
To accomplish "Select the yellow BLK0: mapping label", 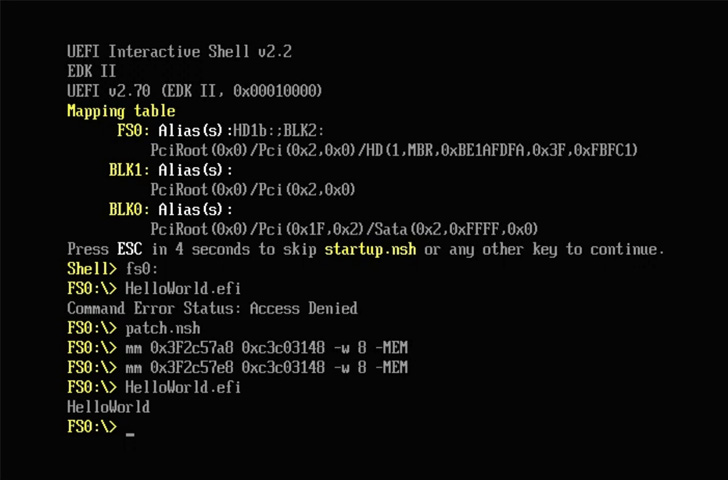I will click(x=129, y=209).
